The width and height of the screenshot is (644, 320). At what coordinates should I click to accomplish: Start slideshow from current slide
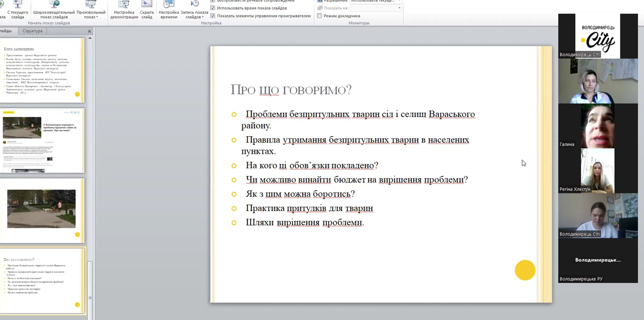point(17,10)
